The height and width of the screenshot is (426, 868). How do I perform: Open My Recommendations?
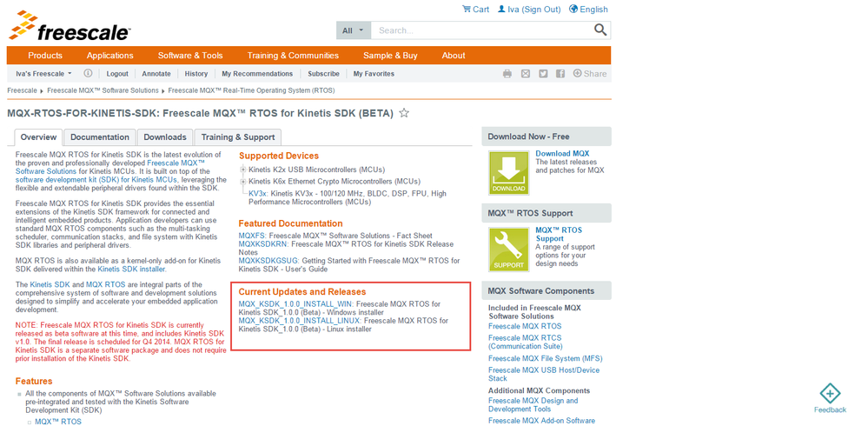tap(257, 74)
